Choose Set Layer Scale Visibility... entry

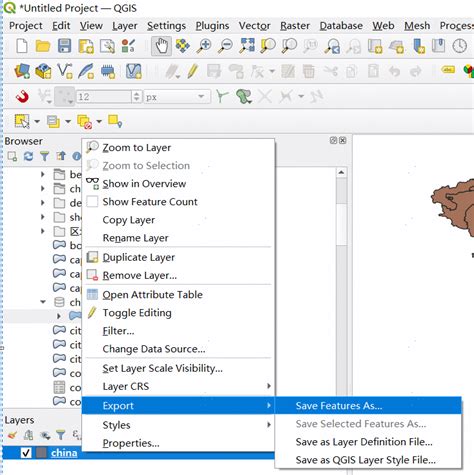[178, 368]
